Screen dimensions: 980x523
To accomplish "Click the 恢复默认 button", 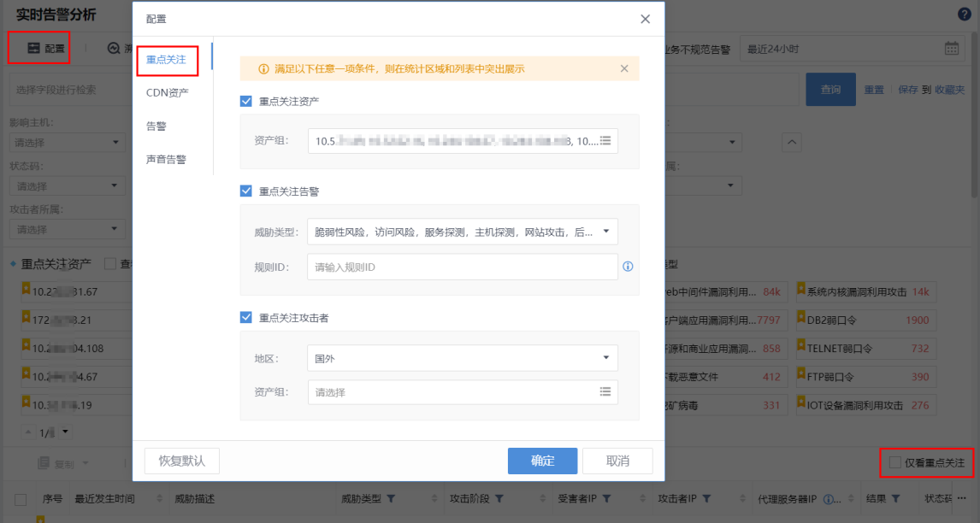I will 181,461.
